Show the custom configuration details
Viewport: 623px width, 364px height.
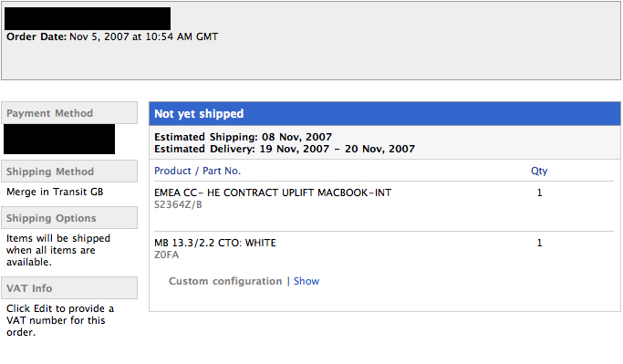point(306,281)
